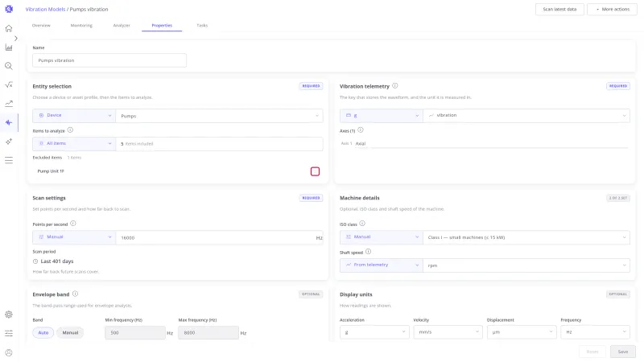Click the Envelope band info icon
644x362 pixels.
coord(75,294)
